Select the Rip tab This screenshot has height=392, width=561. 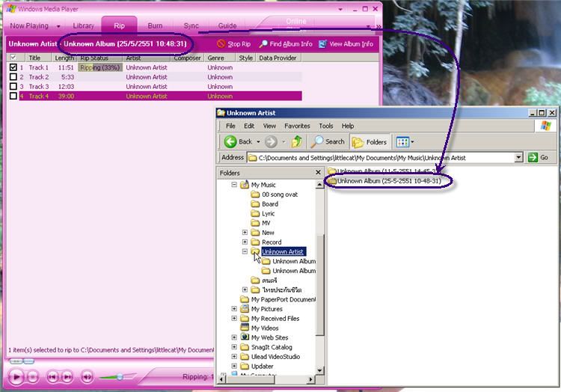119,25
